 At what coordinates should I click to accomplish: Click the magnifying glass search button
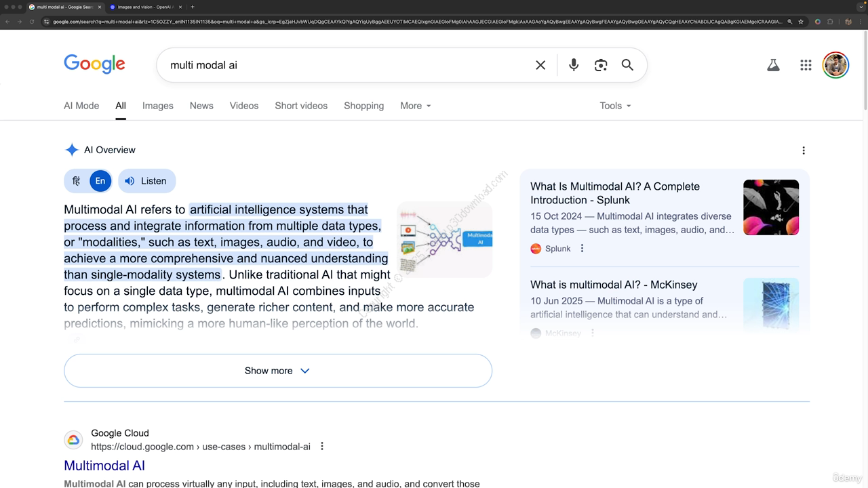click(x=627, y=65)
